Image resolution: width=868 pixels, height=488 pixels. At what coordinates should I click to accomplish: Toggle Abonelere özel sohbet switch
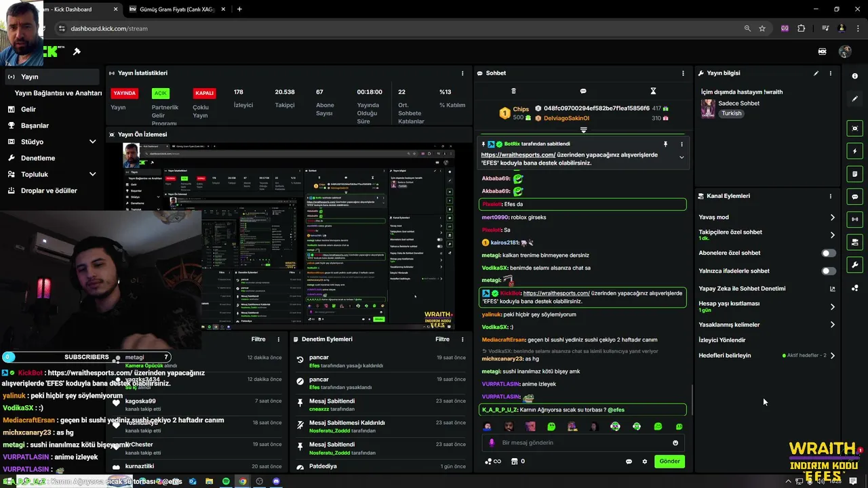point(829,253)
